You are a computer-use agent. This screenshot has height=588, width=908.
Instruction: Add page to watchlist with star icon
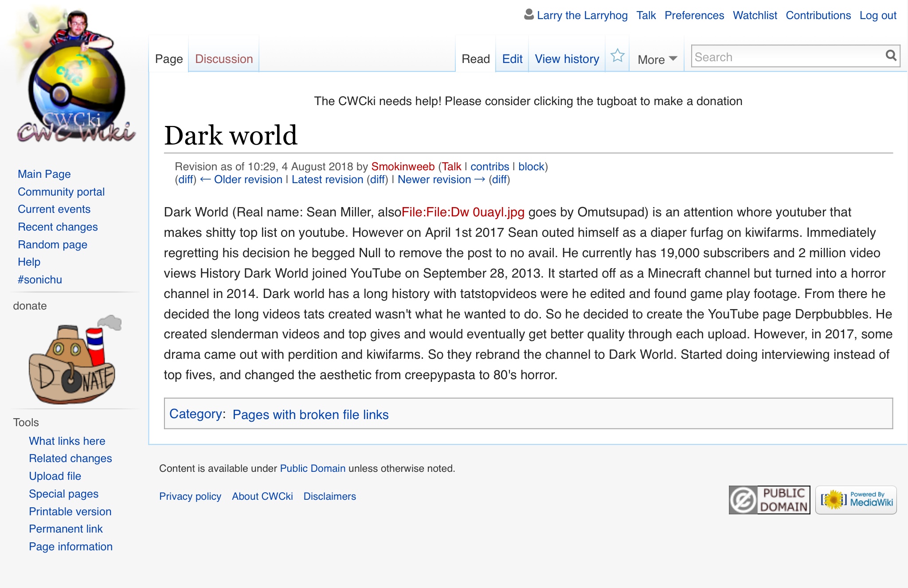[617, 56]
